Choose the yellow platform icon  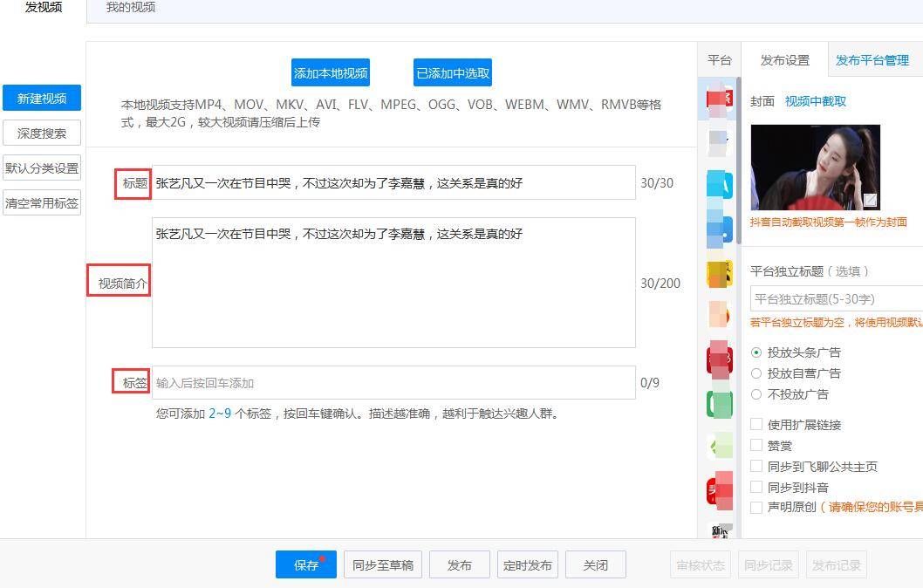tap(719, 274)
